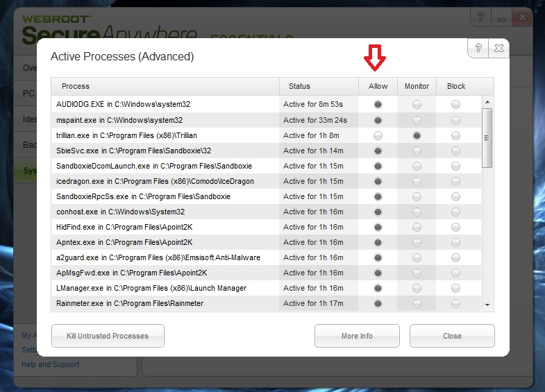The width and height of the screenshot is (545, 392).
Task: Block LManager.exe process
Action: [455, 288]
